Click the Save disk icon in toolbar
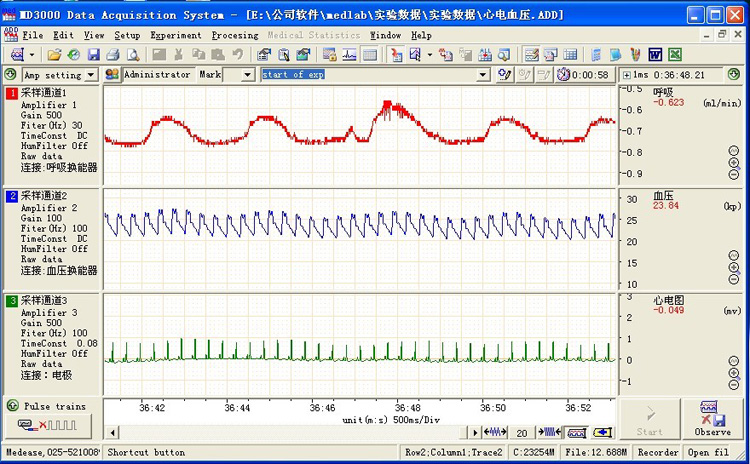 click(x=92, y=54)
